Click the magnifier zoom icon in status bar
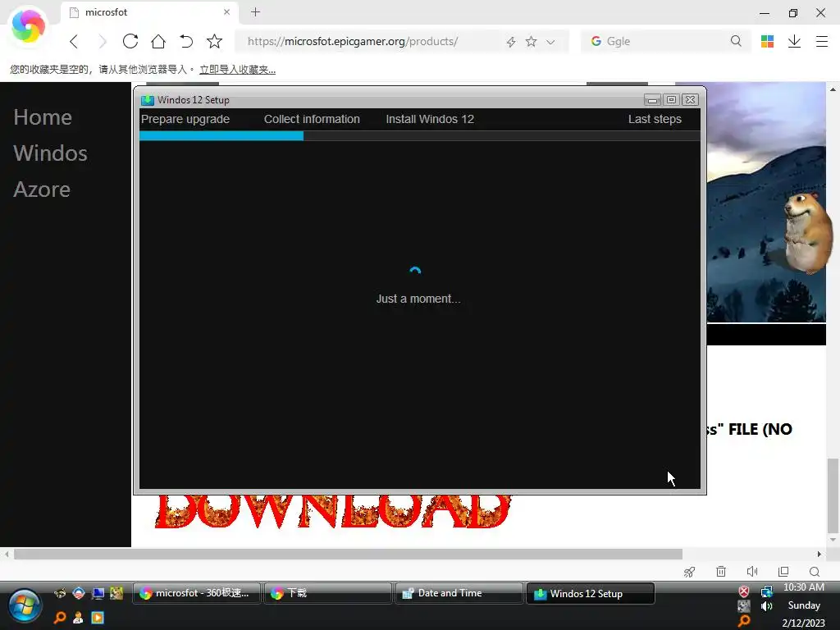This screenshot has height=630, width=840. point(815,572)
